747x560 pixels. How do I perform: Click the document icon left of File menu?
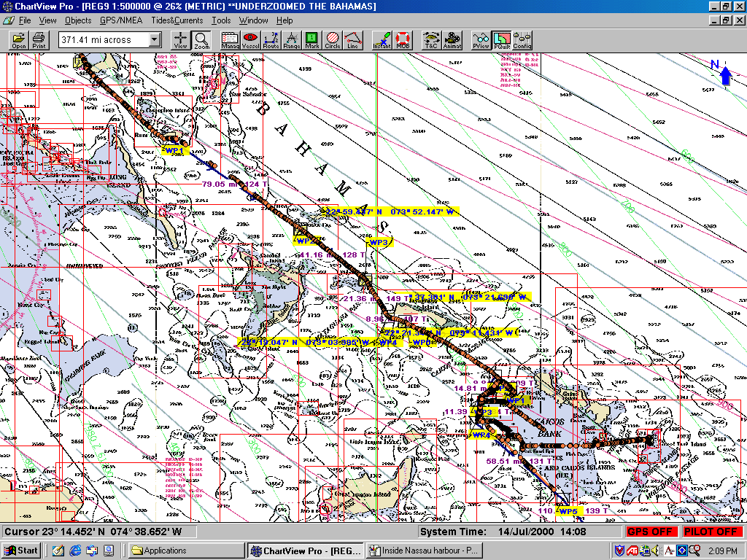[x=9, y=20]
